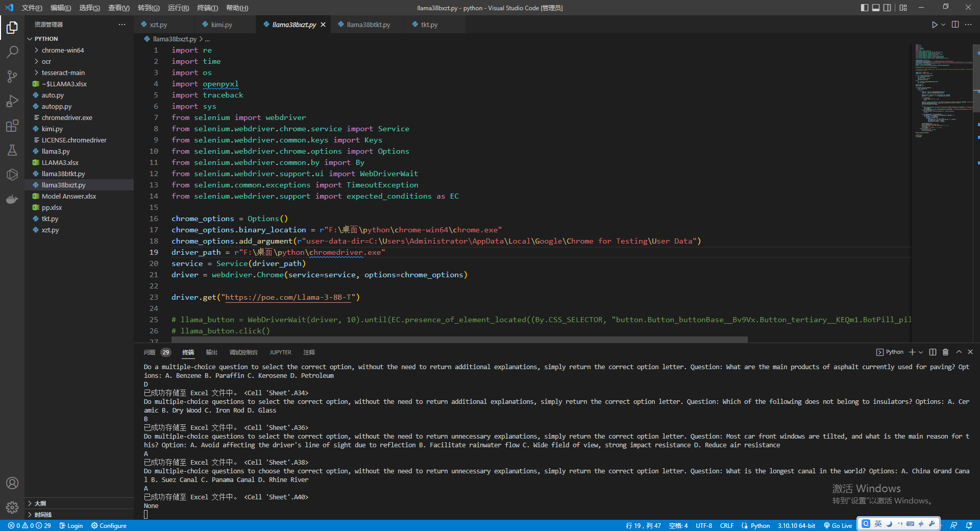The width and height of the screenshot is (980, 531).
Task: Toggle secondary side bar layout button
Action: tap(888, 8)
